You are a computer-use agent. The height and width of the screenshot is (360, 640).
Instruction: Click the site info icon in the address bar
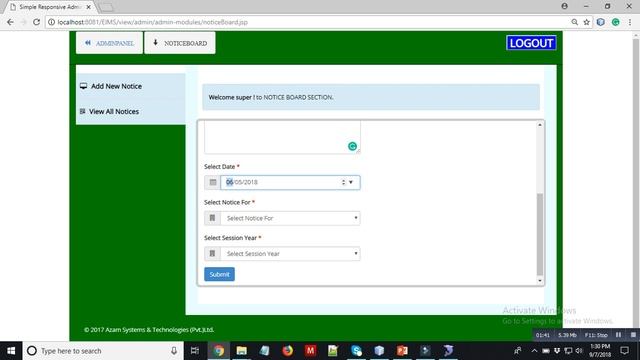point(51,22)
